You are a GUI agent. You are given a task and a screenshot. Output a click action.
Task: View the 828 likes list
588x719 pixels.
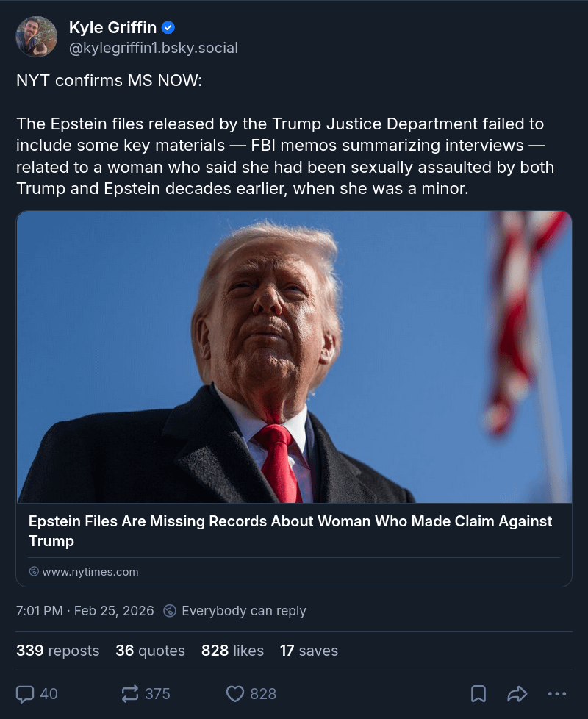[232, 651]
